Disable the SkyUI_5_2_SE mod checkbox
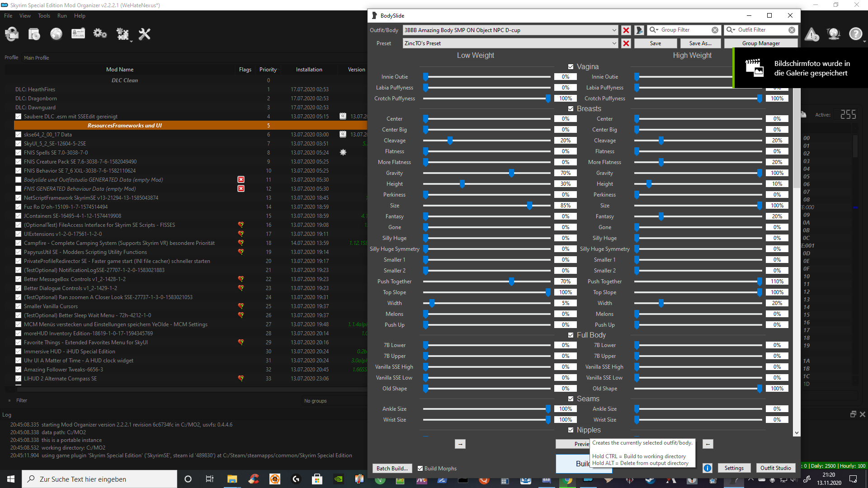This screenshot has width=868, height=488. click(18, 144)
